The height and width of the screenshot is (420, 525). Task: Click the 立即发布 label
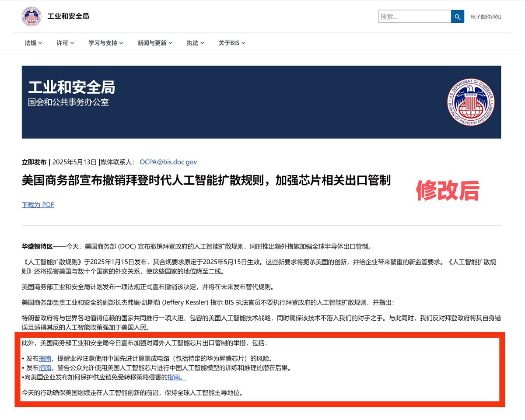(x=34, y=162)
